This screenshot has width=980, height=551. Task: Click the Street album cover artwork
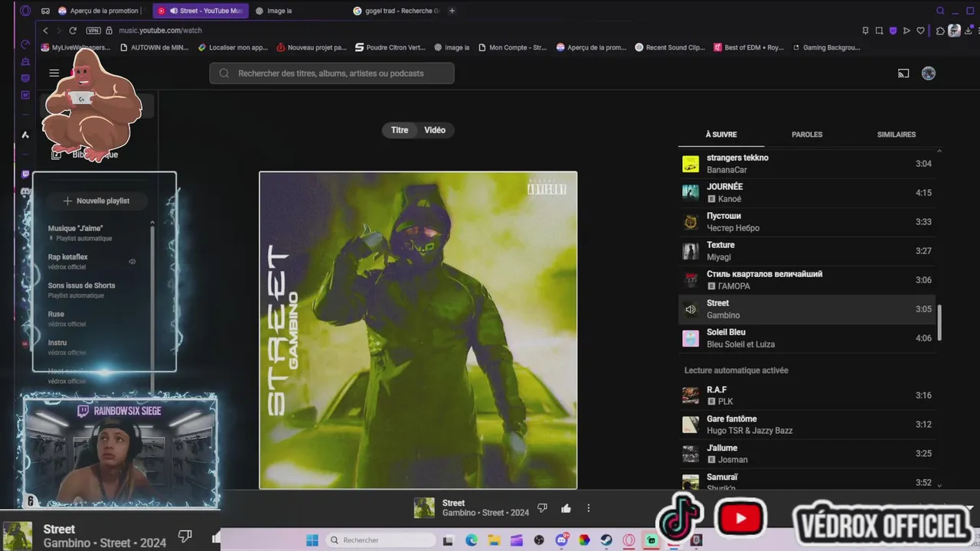(418, 330)
